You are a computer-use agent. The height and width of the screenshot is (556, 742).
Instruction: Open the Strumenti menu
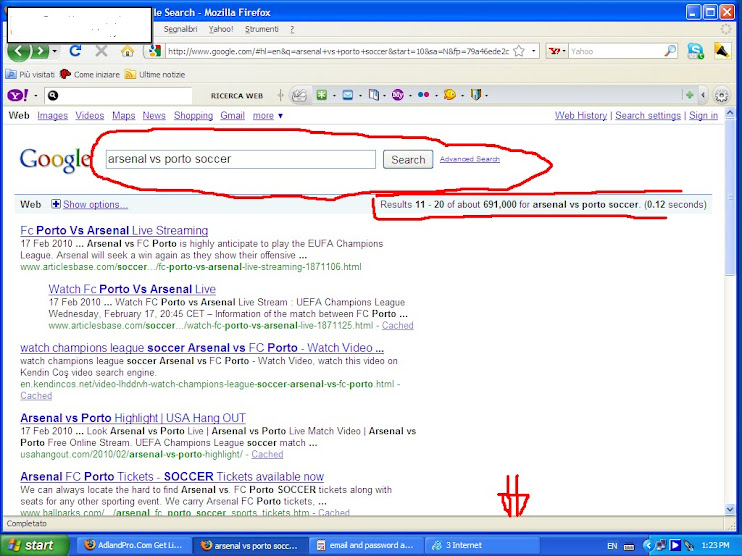tap(262, 29)
